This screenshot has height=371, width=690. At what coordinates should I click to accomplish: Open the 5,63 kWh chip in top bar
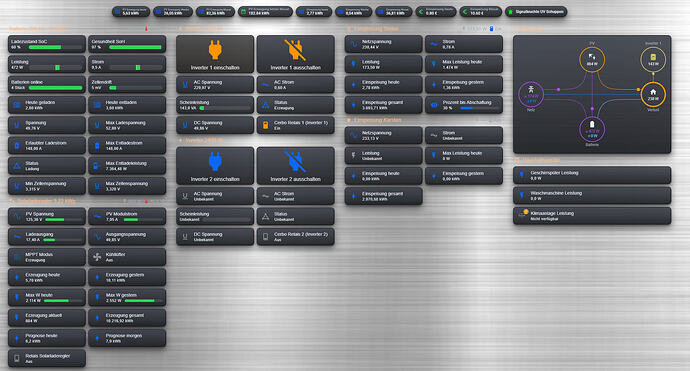pyautogui.click(x=131, y=12)
